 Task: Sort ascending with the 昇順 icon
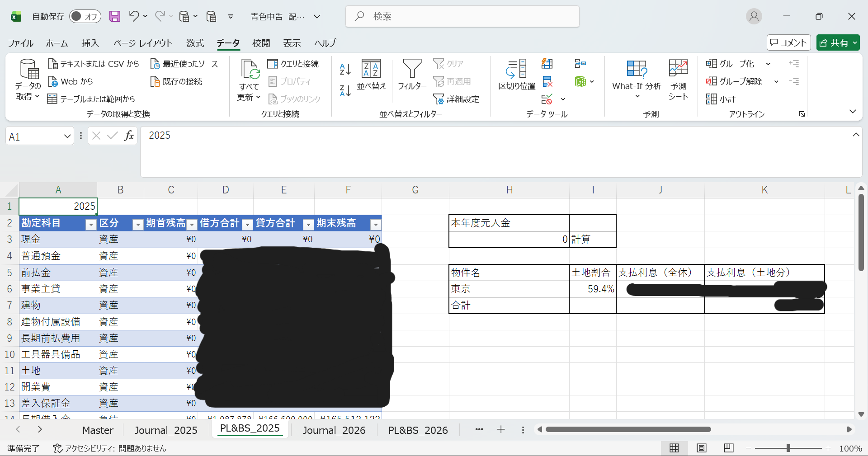click(344, 69)
